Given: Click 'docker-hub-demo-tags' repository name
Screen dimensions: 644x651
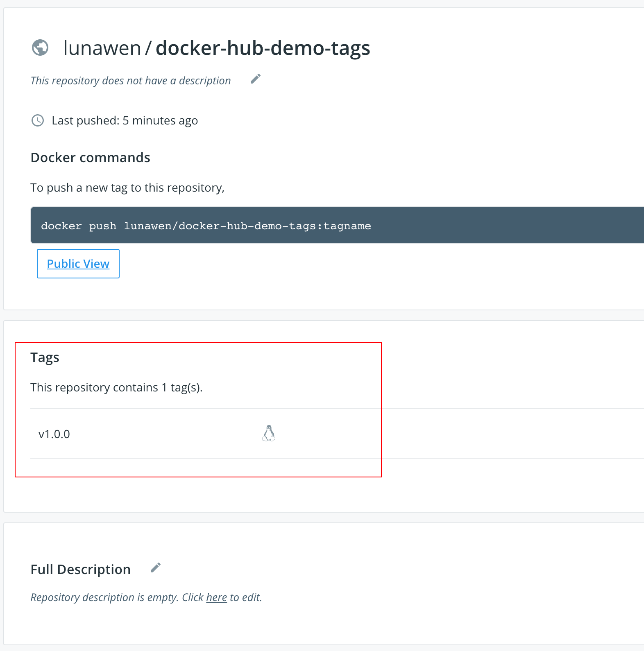Looking at the screenshot, I should coord(263,48).
